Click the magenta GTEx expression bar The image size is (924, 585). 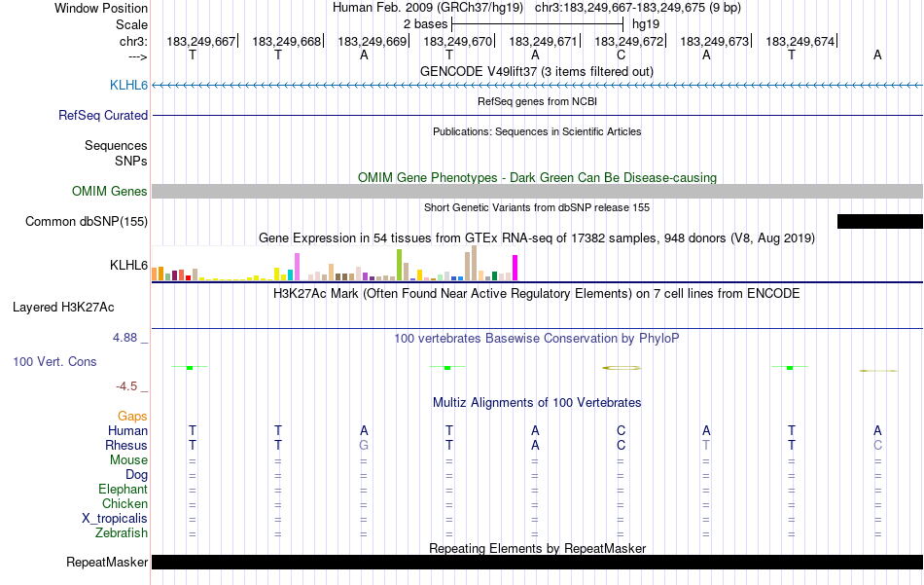pyautogui.click(x=515, y=268)
